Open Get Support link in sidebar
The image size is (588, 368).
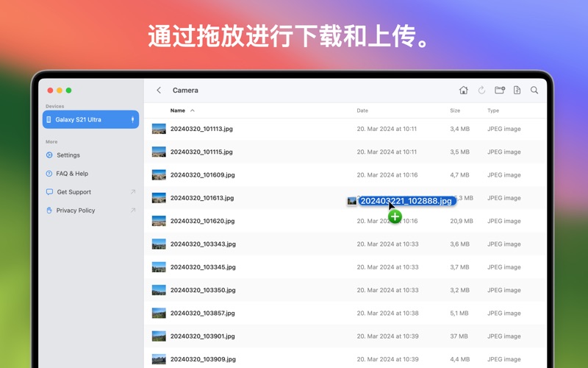[74, 192]
